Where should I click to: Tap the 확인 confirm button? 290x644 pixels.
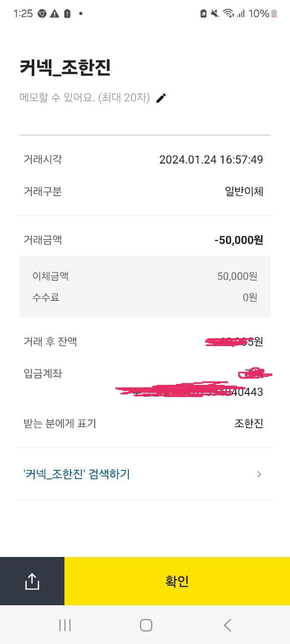pyautogui.click(x=177, y=581)
